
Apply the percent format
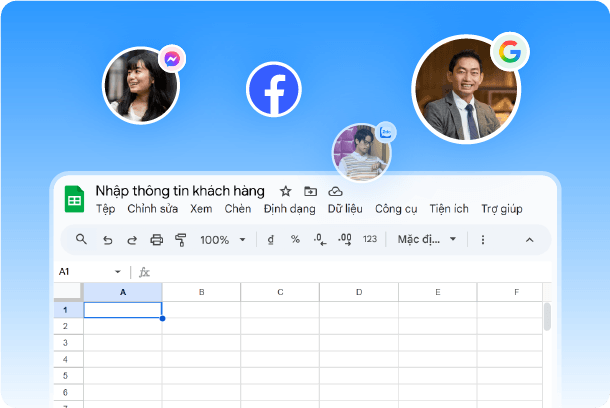coord(295,239)
